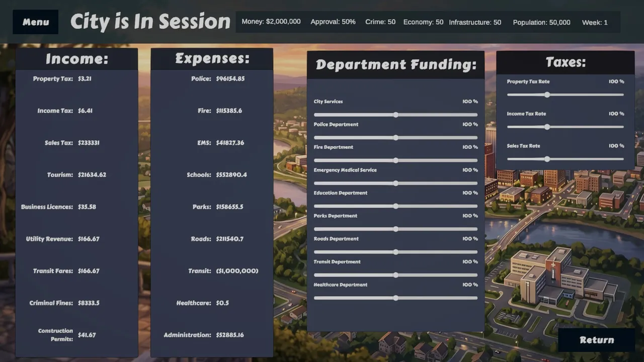Adjust the Transit Department funding slider
The height and width of the screenshot is (362, 644).
click(395, 275)
